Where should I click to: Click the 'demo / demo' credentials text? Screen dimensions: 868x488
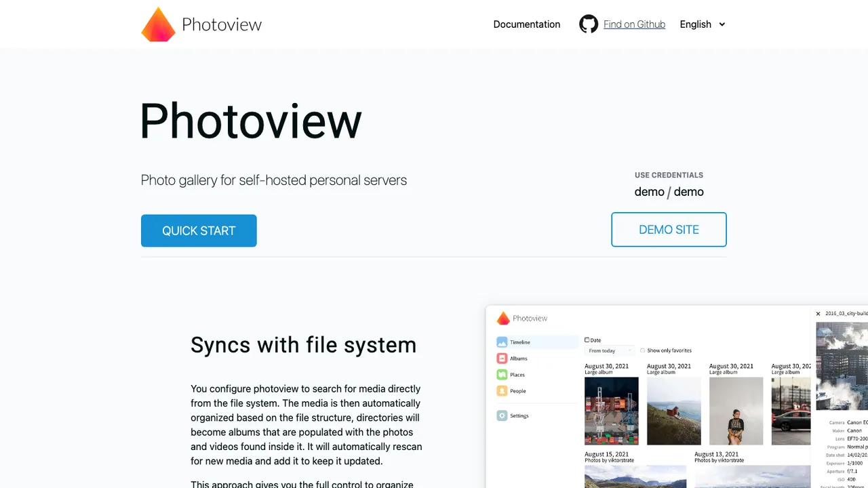pyautogui.click(x=669, y=192)
